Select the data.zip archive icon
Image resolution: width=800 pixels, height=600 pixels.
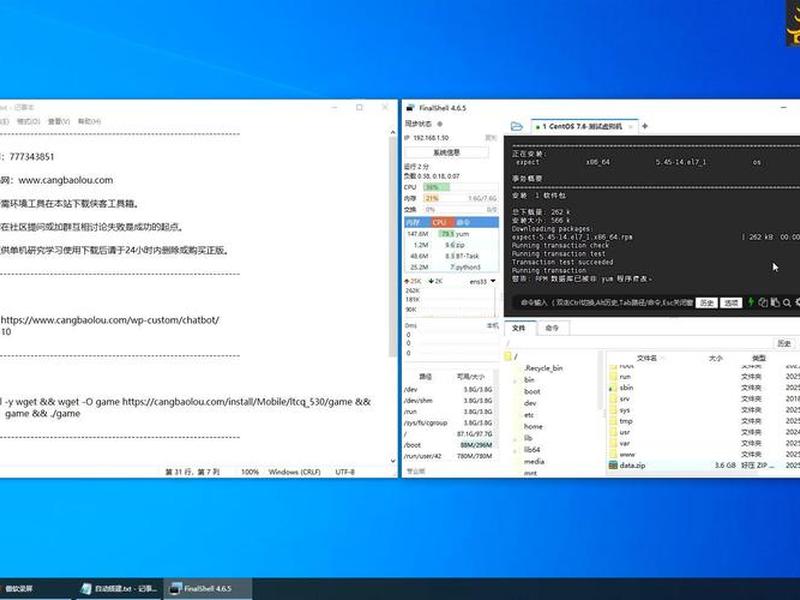pyautogui.click(x=613, y=465)
